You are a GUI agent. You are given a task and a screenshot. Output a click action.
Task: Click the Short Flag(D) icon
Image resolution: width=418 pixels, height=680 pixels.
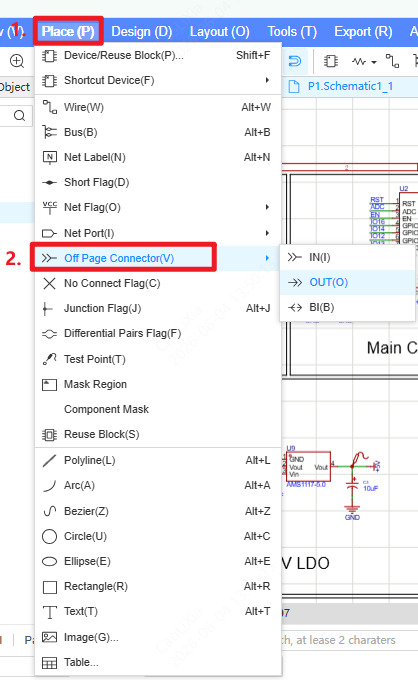click(x=49, y=182)
